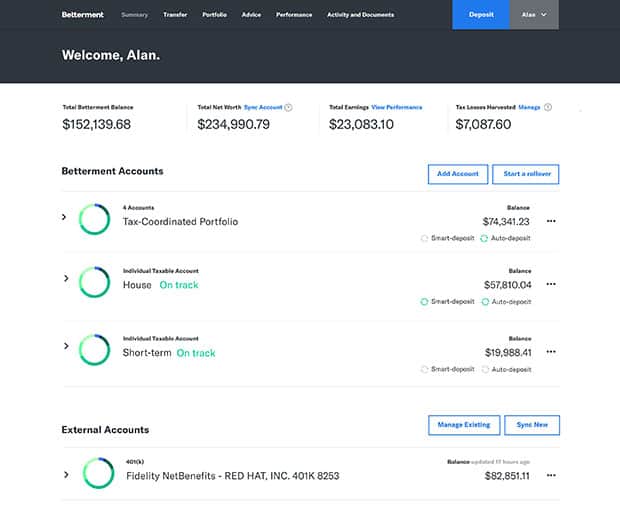Click the $152,139.68 total balance
620x532 pixels.
click(x=96, y=124)
